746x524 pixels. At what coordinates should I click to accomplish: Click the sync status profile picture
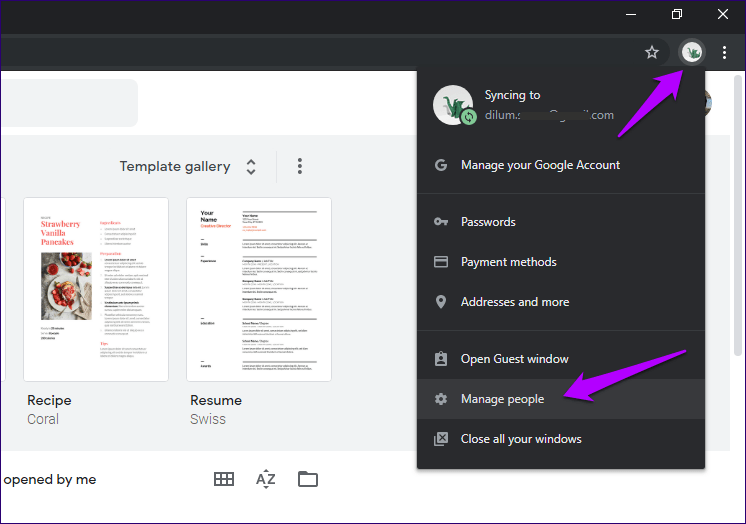tap(453, 105)
